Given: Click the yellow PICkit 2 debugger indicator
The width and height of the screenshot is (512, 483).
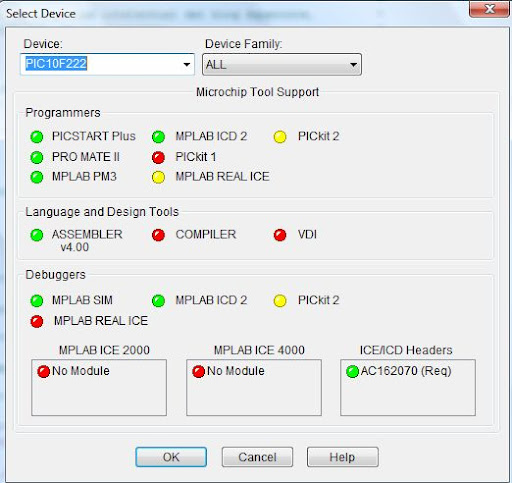Looking at the screenshot, I should (280, 301).
